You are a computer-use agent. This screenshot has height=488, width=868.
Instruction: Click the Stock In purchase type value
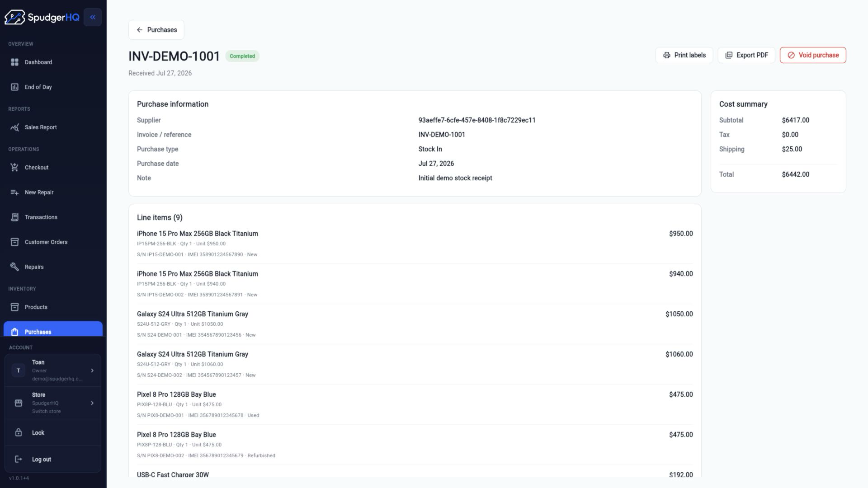[x=430, y=149]
